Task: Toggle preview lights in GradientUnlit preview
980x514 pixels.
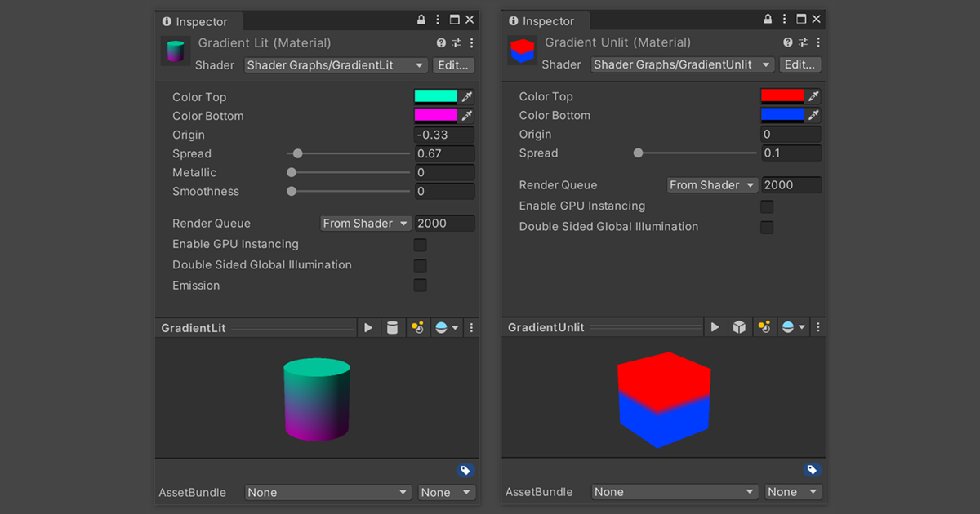Action: click(764, 326)
